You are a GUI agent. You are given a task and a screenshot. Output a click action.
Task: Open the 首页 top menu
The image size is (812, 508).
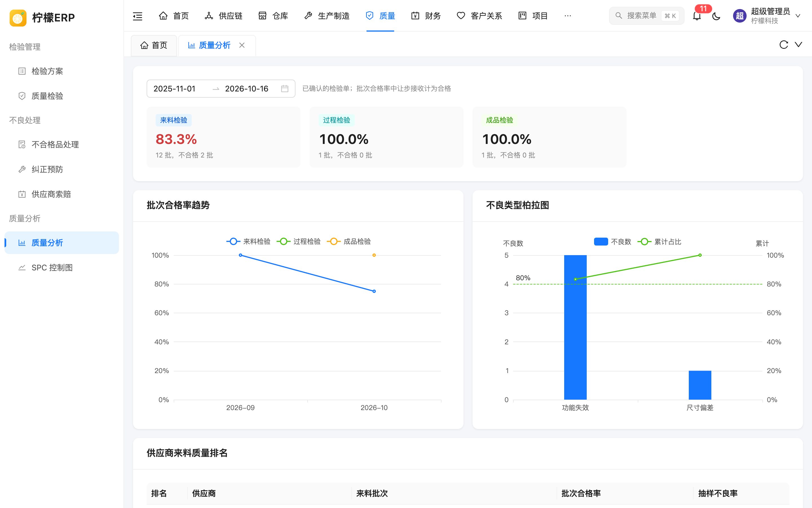173,16
